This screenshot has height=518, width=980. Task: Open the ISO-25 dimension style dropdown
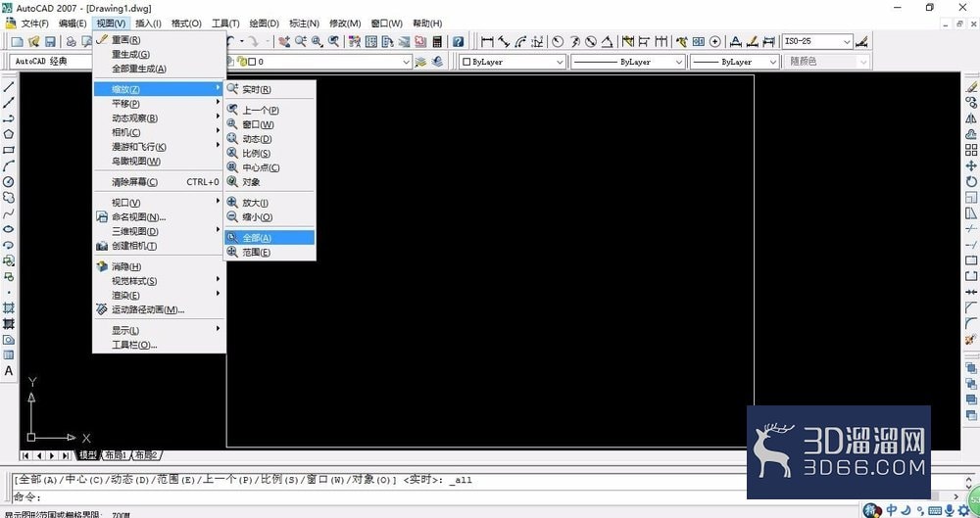click(x=817, y=42)
